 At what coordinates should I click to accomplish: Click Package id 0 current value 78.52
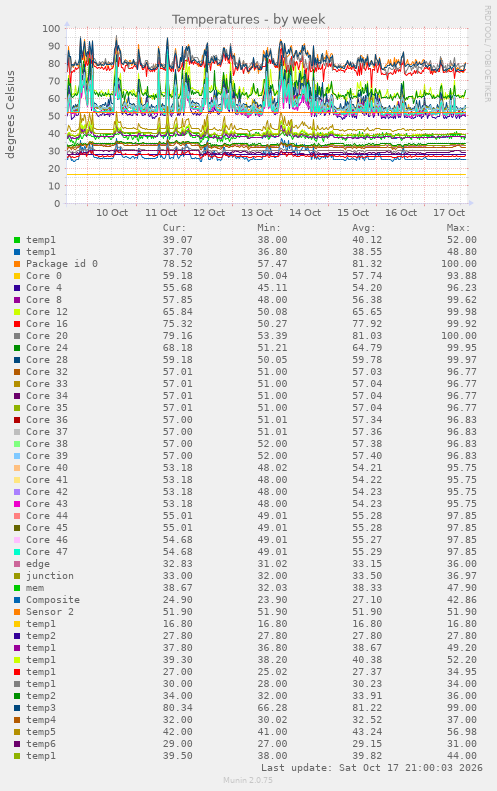point(178,264)
